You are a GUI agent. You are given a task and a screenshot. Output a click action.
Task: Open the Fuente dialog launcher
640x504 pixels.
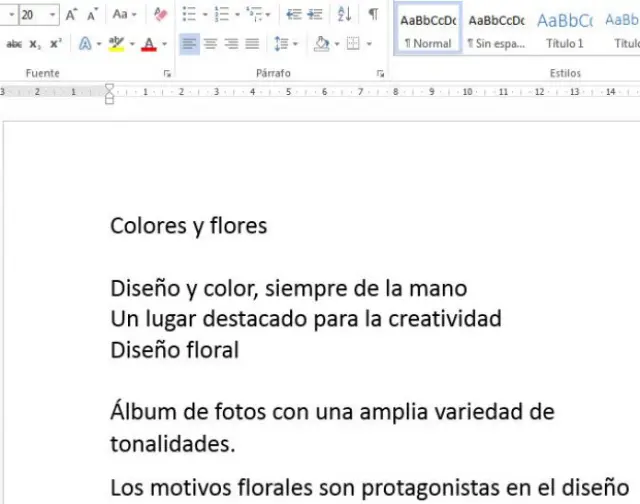(166, 74)
